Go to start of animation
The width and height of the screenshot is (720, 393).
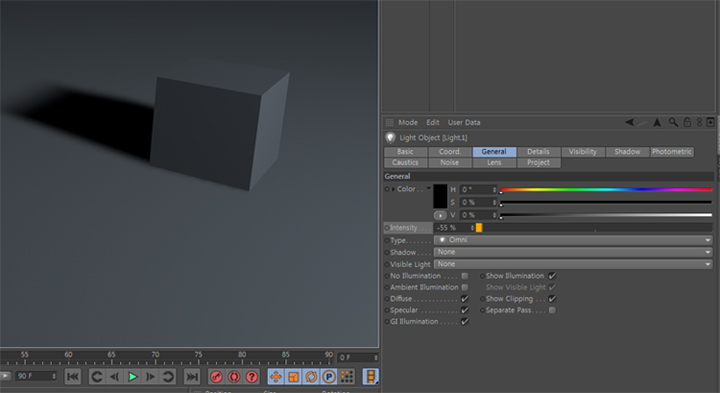(x=73, y=377)
